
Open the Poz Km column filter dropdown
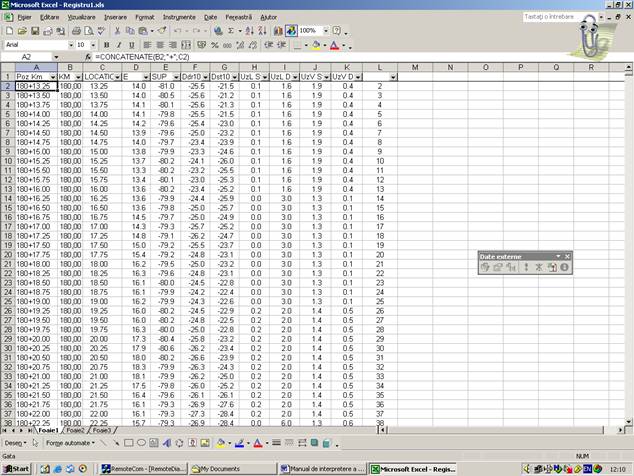tap(50, 77)
